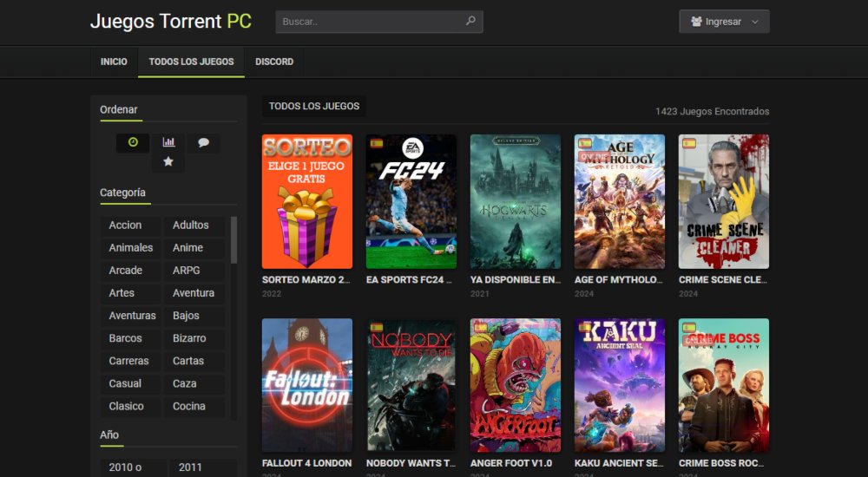Image resolution: width=868 pixels, height=477 pixels.
Task: Filter by year 2011
Action: point(202,467)
